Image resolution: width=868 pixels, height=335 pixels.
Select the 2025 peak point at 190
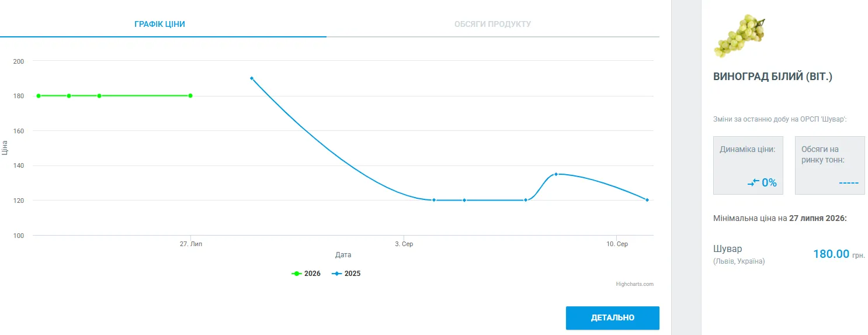coord(252,78)
